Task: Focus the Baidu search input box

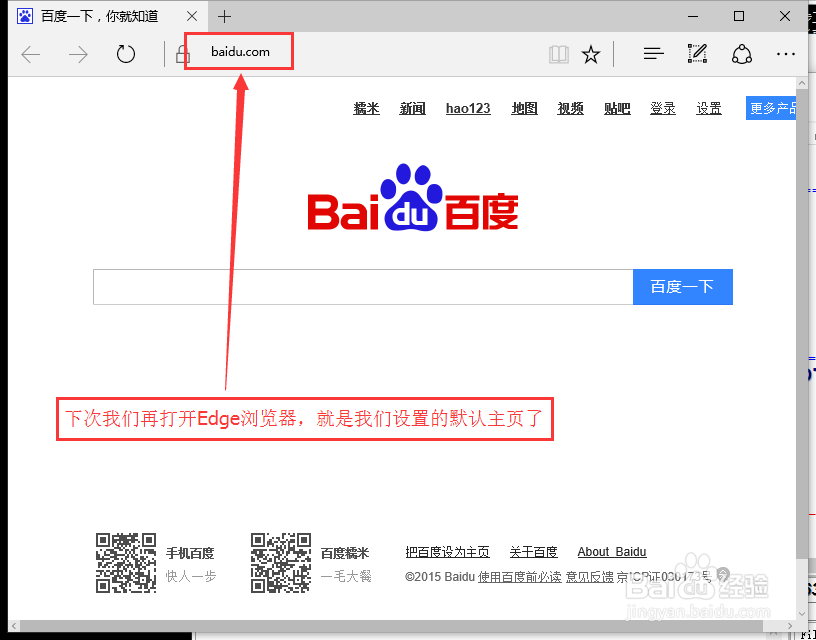Action: pos(363,287)
